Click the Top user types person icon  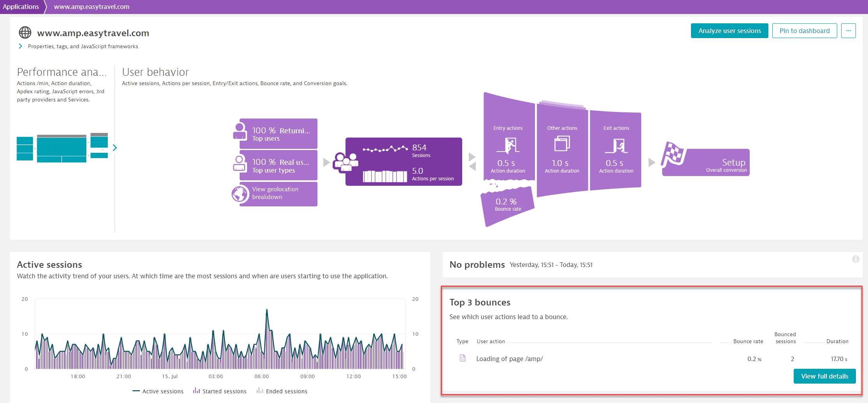(240, 163)
